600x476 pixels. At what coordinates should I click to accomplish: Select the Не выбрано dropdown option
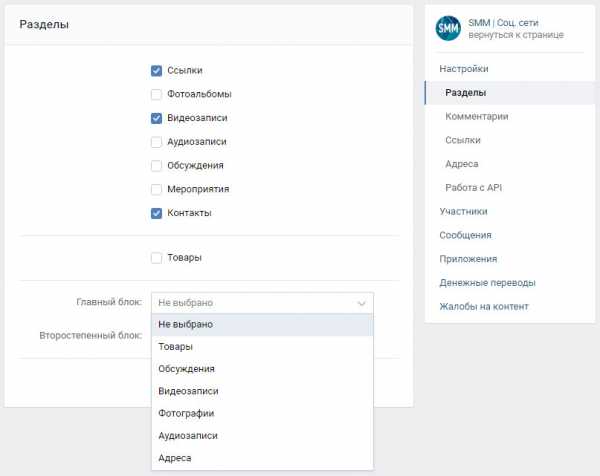pyautogui.click(x=262, y=324)
